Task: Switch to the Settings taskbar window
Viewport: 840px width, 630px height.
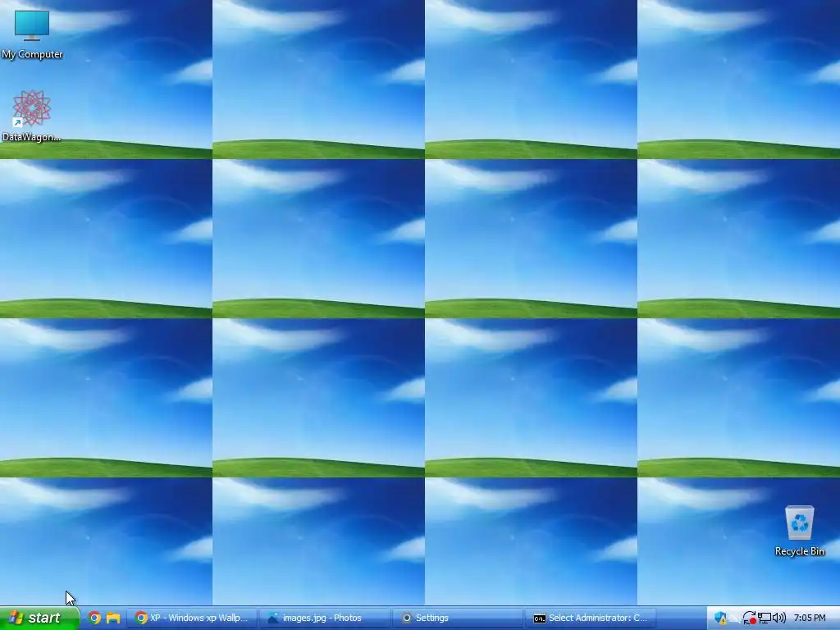Action: [x=458, y=618]
